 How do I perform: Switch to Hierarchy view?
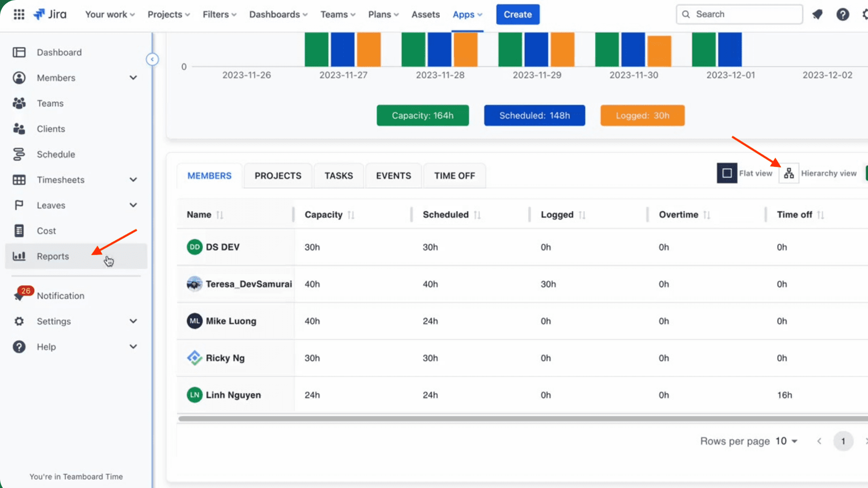point(789,173)
